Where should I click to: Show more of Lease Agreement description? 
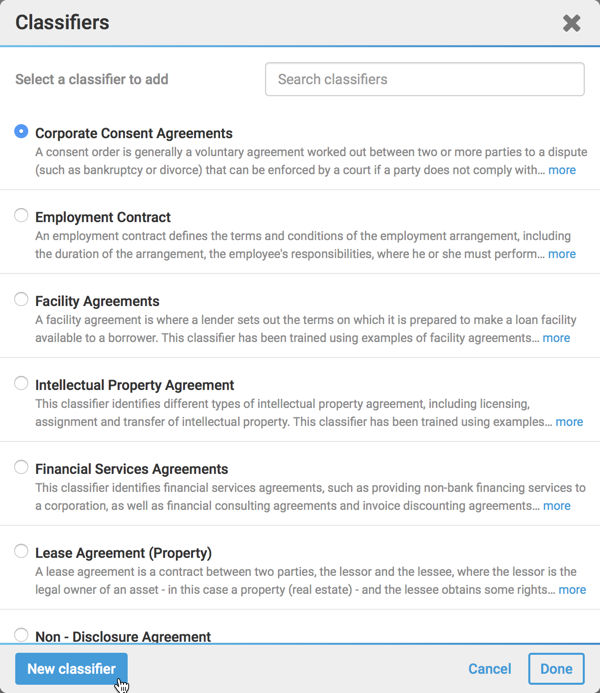tap(572, 590)
